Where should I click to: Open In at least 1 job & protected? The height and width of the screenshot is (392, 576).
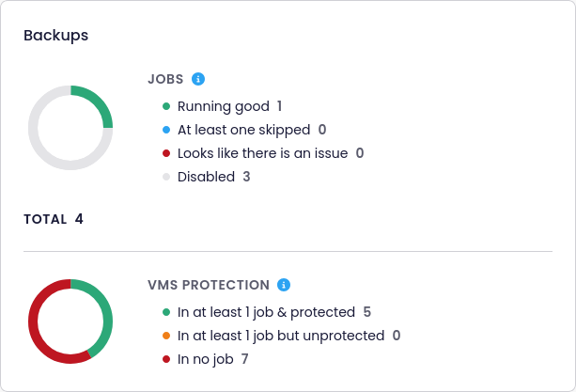click(x=266, y=312)
